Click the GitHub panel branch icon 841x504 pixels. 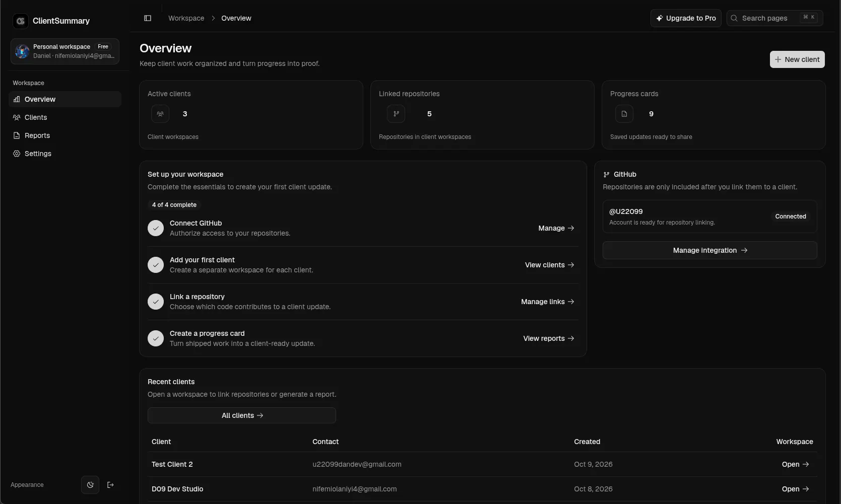[606, 175]
